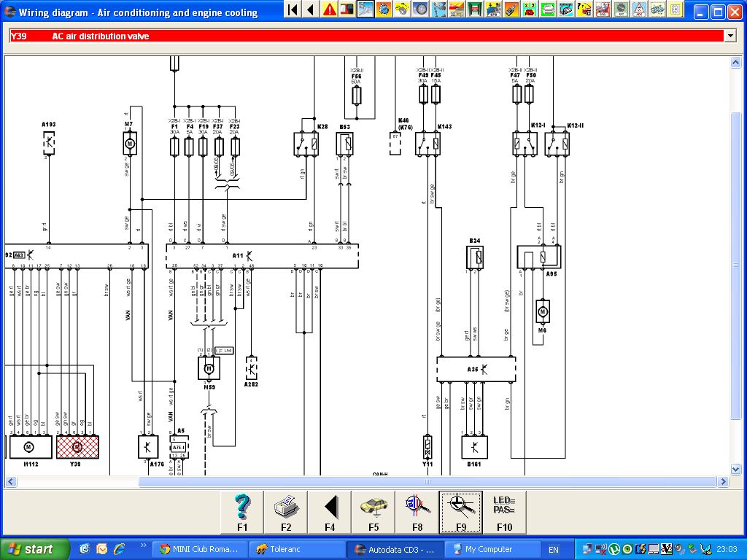Open the F5 car earth points icon
This screenshot has width=747, height=560.
pyautogui.click(x=373, y=513)
